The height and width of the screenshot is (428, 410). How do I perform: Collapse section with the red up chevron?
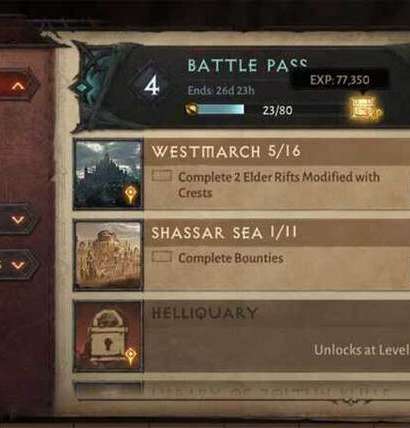coord(18,86)
